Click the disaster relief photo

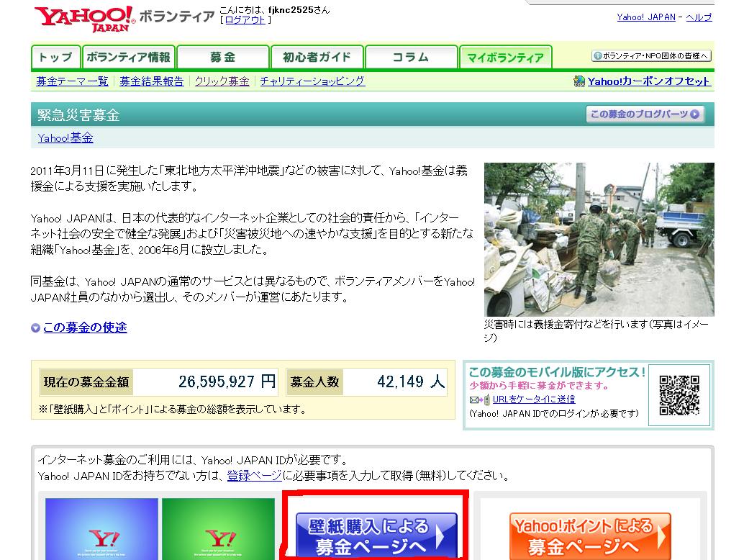(x=599, y=240)
